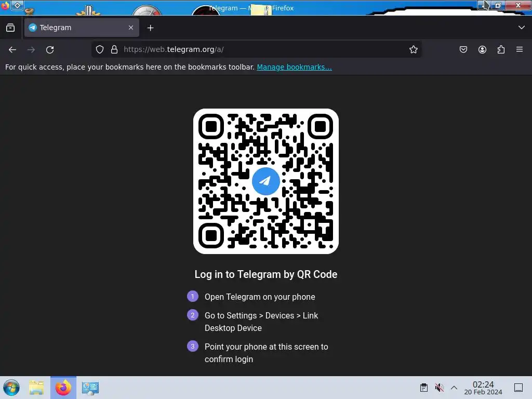
Task: Open Manage bookmarks link
Action: [294, 67]
